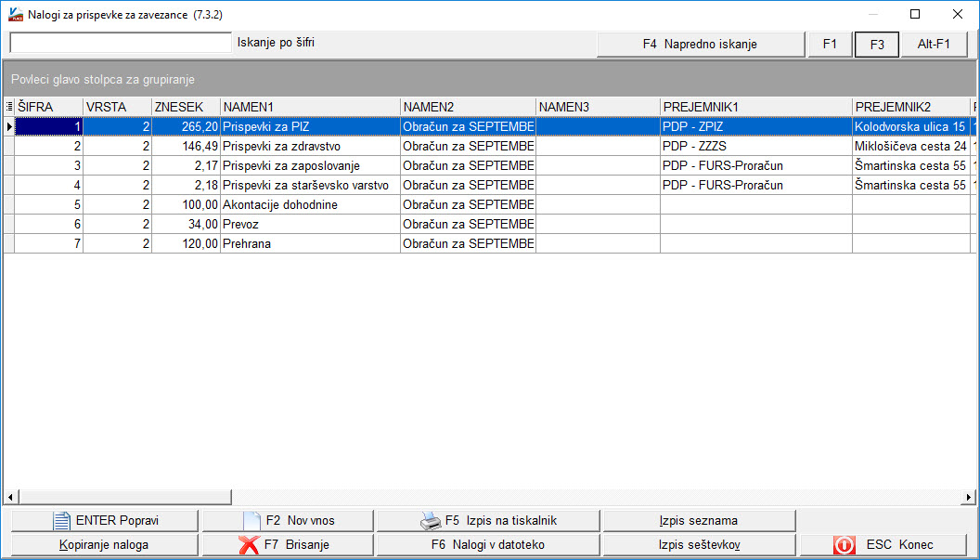The image size is (980, 560).
Task: Open the grid column selector icon left of ŠIFRA
Action: point(8,107)
